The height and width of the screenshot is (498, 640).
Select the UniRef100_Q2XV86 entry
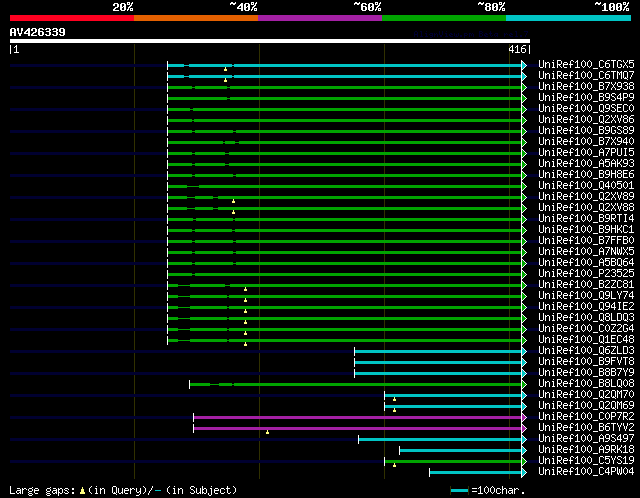586,120
